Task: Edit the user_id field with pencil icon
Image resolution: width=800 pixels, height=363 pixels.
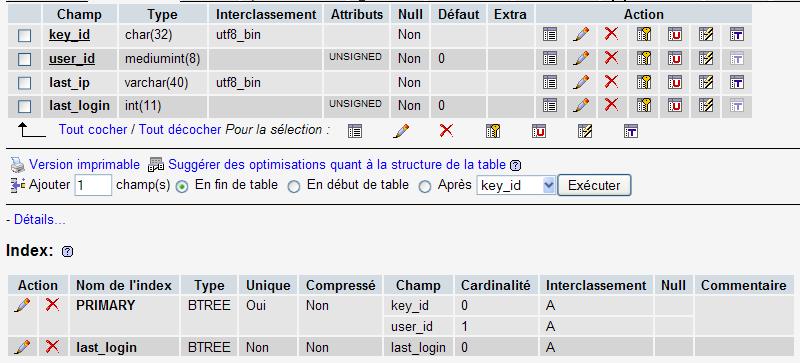Action: point(581,59)
